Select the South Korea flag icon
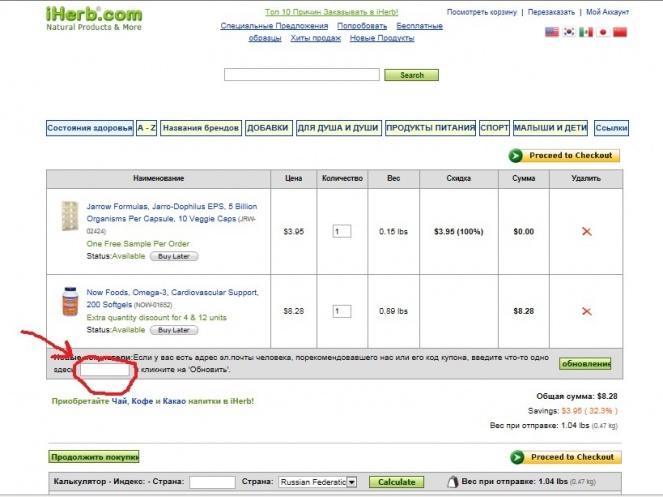 click(x=569, y=32)
